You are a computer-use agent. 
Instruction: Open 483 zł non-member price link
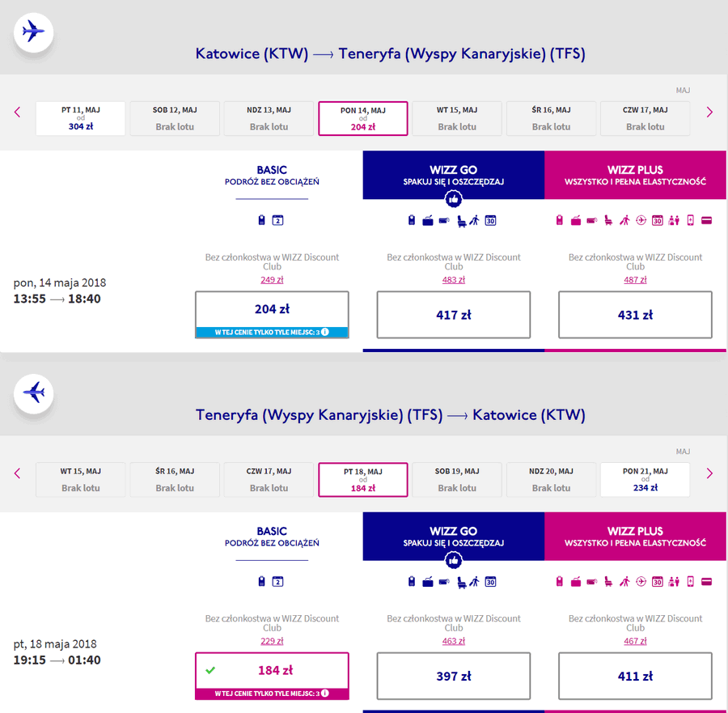454,280
